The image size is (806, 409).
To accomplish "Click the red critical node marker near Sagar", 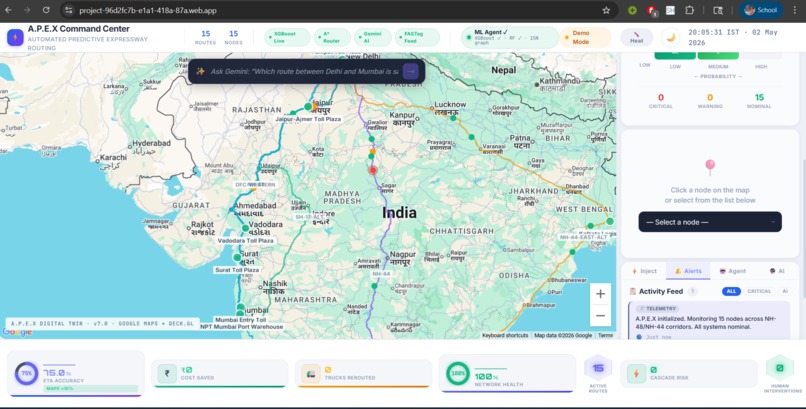I will 373,170.
